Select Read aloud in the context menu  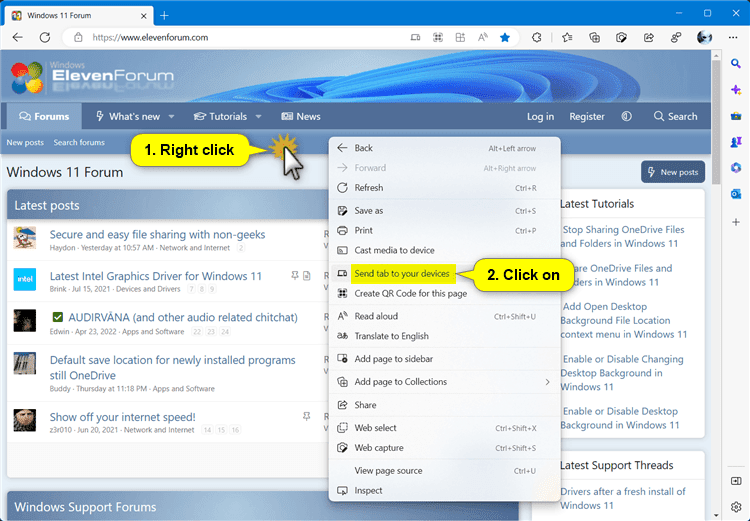click(x=445, y=316)
